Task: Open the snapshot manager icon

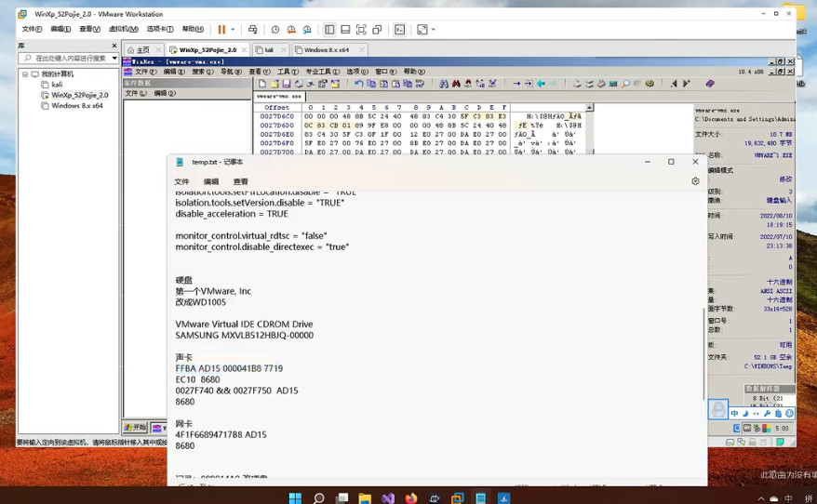Action: click(307, 30)
